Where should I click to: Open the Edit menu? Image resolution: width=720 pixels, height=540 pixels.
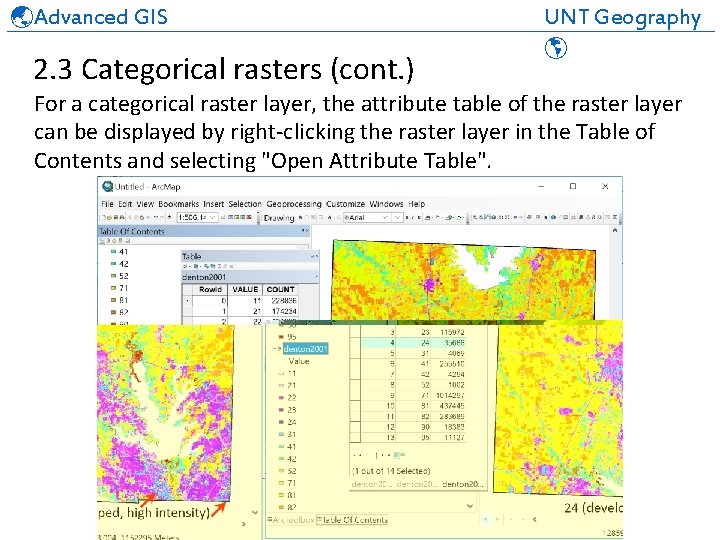[124, 204]
